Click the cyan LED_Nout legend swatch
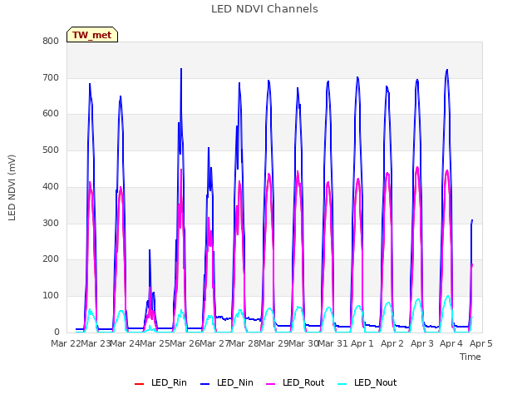This screenshot has width=532, height=399. click(x=342, y=384)
